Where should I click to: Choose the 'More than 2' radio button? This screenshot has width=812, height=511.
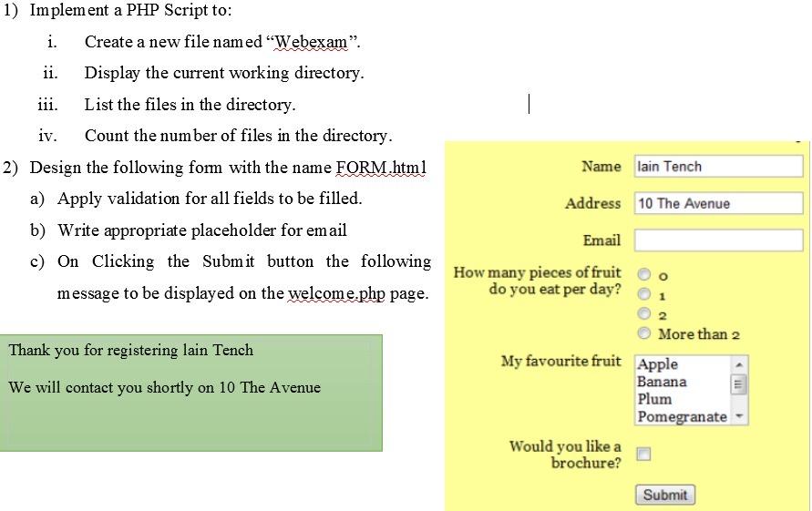click(x=643, y=333)
